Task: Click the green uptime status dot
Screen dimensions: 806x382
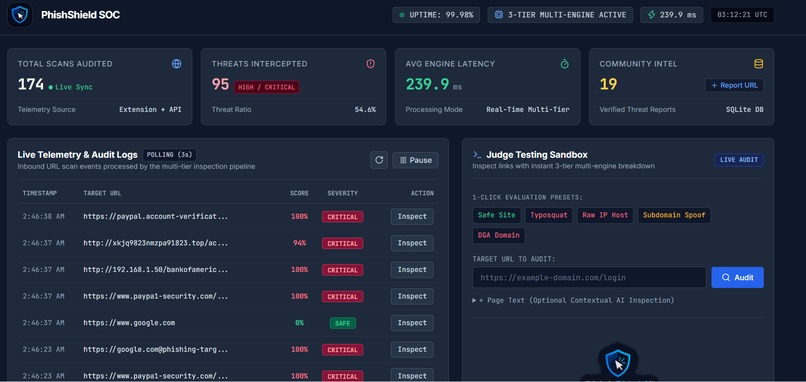Action: tap(402, 15)
